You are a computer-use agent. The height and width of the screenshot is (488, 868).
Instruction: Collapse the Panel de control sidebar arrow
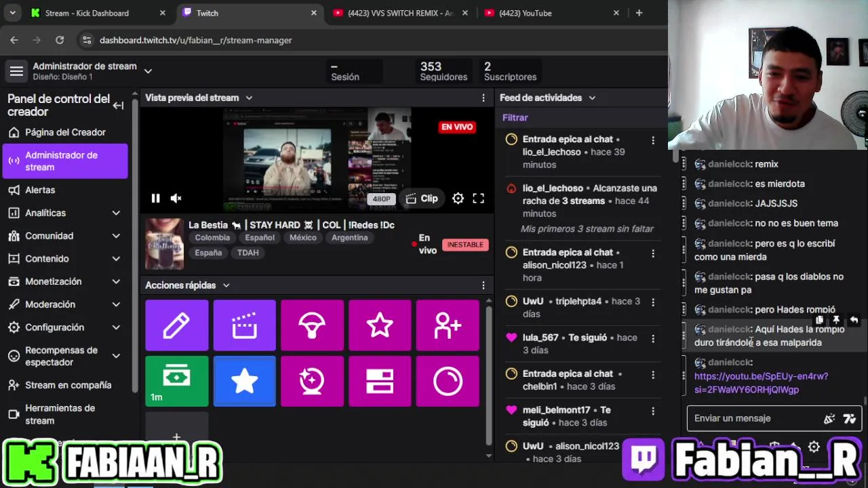point(118,105)
